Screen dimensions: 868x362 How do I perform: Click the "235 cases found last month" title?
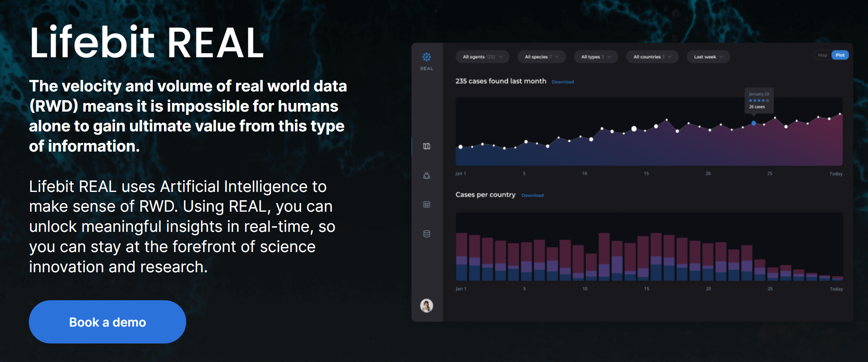(x=501, y=81)
